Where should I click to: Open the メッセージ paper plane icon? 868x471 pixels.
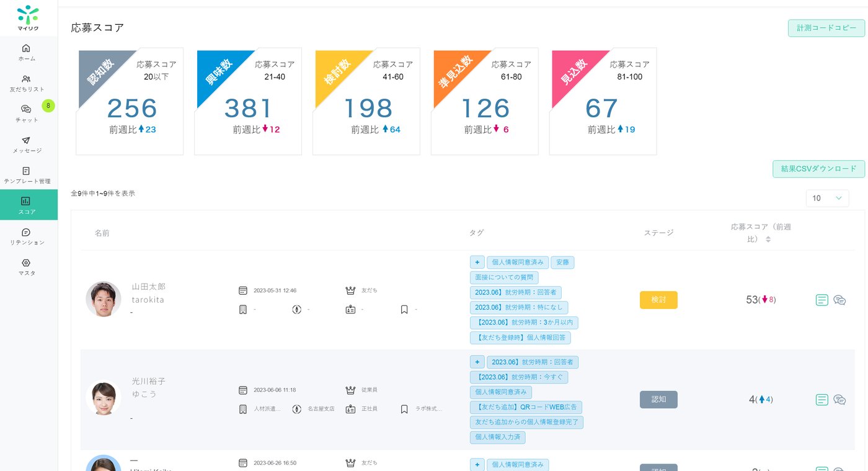[26, 140]
